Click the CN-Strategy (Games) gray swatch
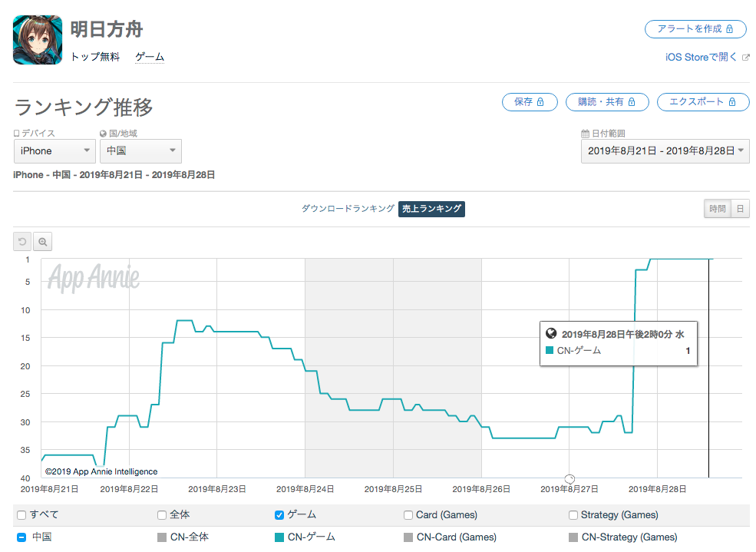The width and height of the screenshot is (756, 552). pyautogui.click(x=573, y=537)
